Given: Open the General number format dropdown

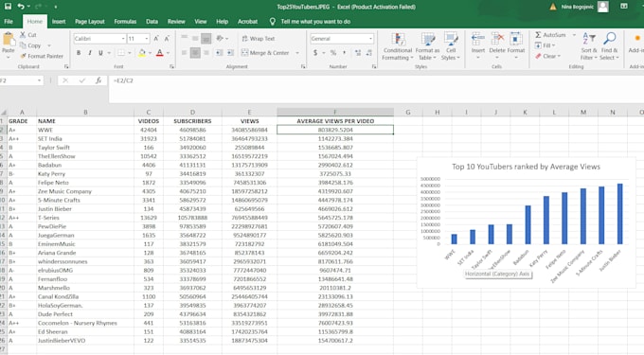Looking at the screenshot, I should (370, 39).
